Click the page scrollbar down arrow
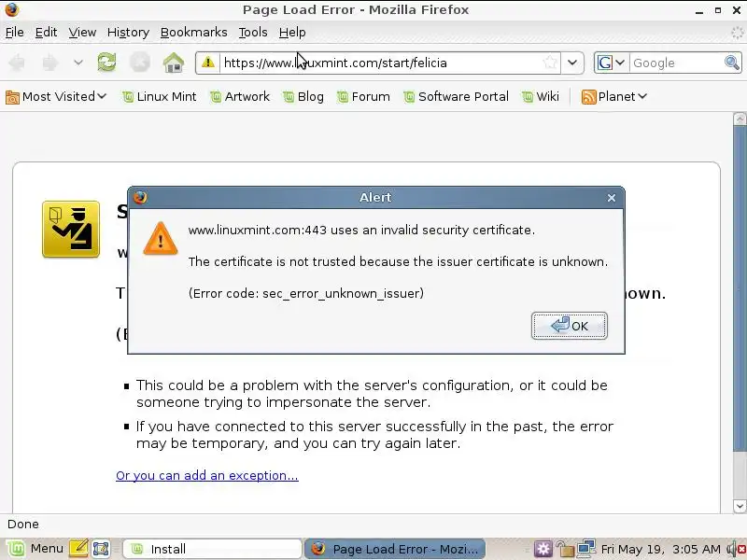Viewport: 747px width, 560px height. pos(740,506)
